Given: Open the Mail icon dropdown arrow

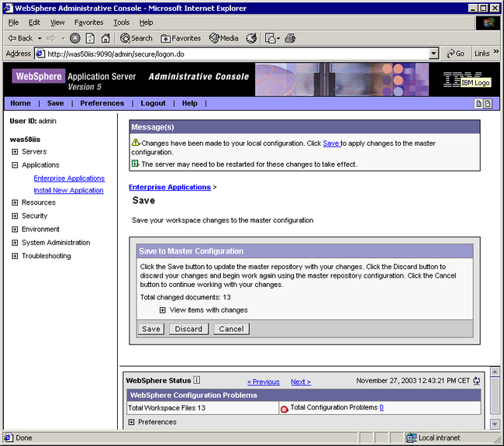Looking at the screenshot, I should pyautogui.click(x=278, y=38).
